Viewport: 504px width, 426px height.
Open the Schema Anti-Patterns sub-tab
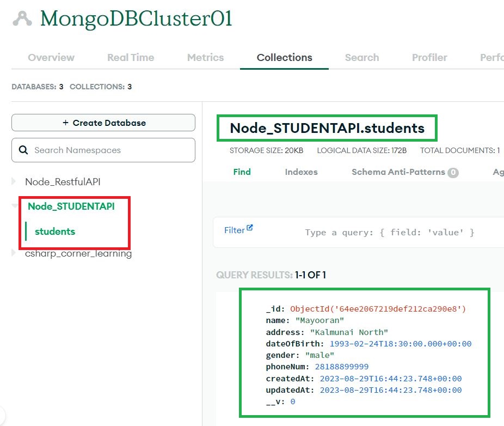[398, 172]
